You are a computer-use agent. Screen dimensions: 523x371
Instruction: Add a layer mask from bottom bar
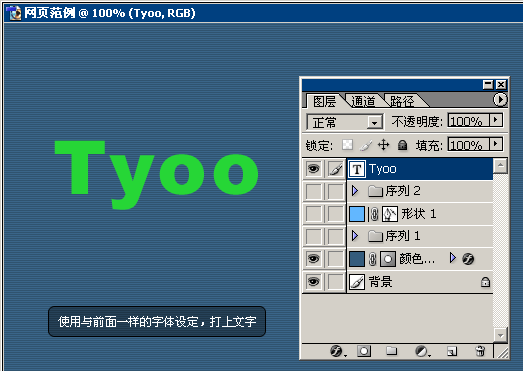pyautogui.click(x=364, y=351)
